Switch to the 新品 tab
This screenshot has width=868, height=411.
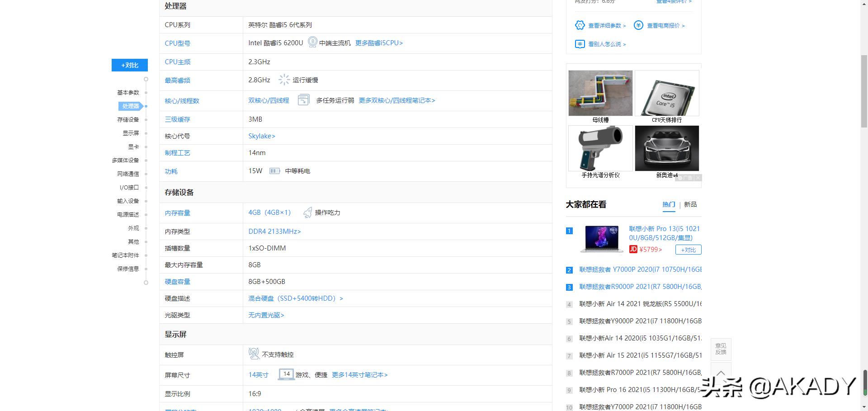click(690, 204)
